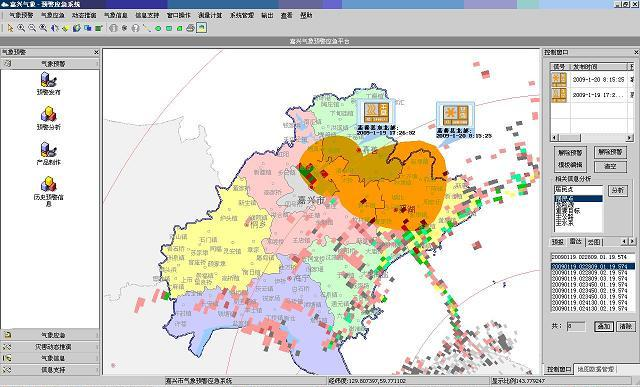Open 历史预警信息 icon in left panel

click(49, 191)
